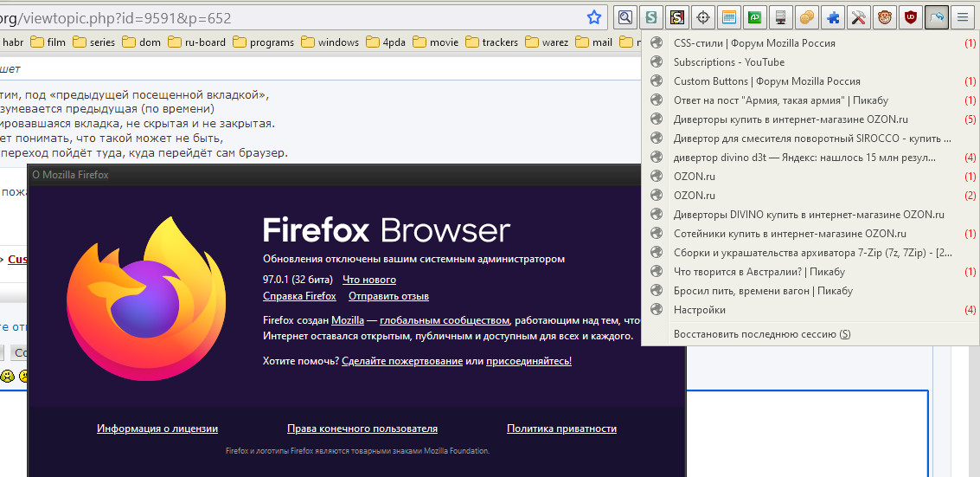Reopen 'Ответ на пост Армия, такая армия' tab
This screenshot has height=477, width=980.
(810, 100)
